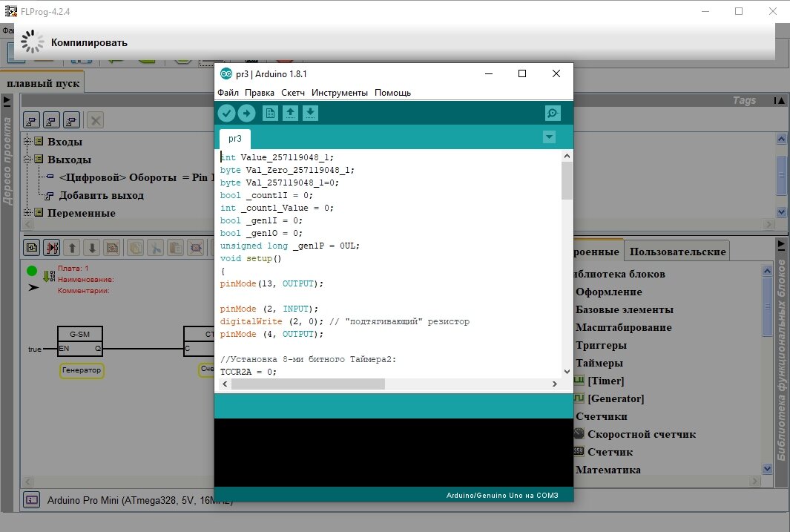This screenshot has width=790, height=532.
Task: Select the Счетчик block in library
Action: coord(610,452)
